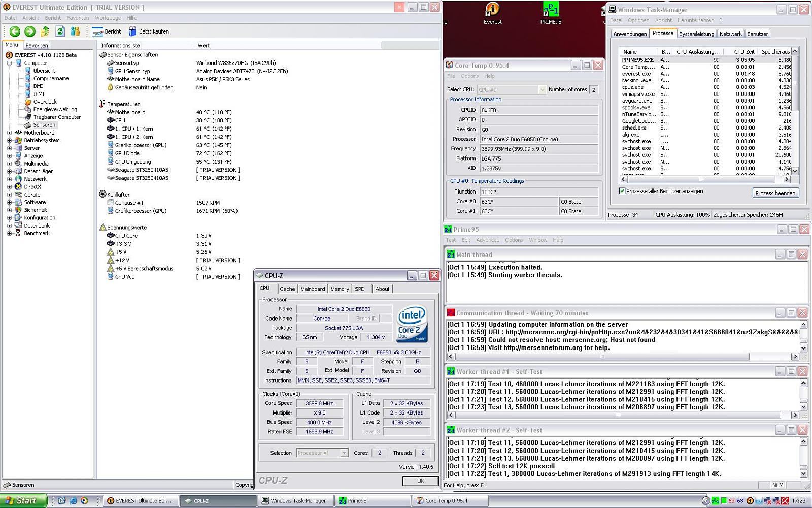
Task: Open the Favoriten tab in EVEREST
Action: 37,45
